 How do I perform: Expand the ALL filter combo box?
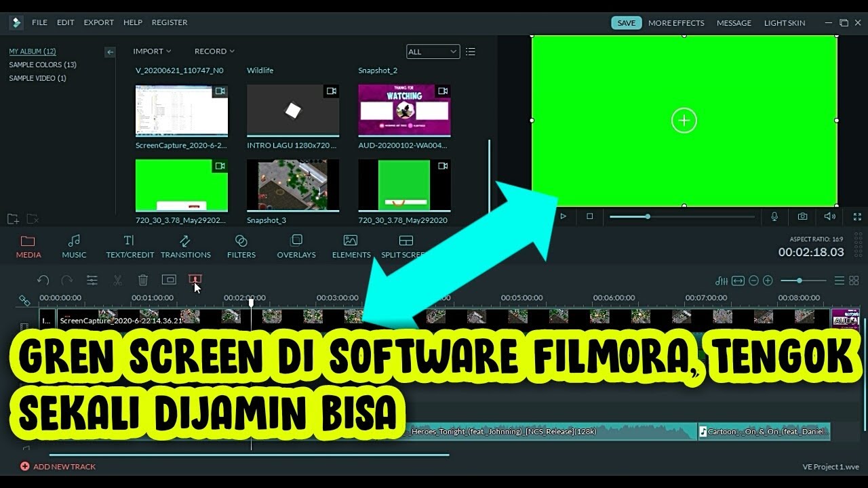click(433, 52)
